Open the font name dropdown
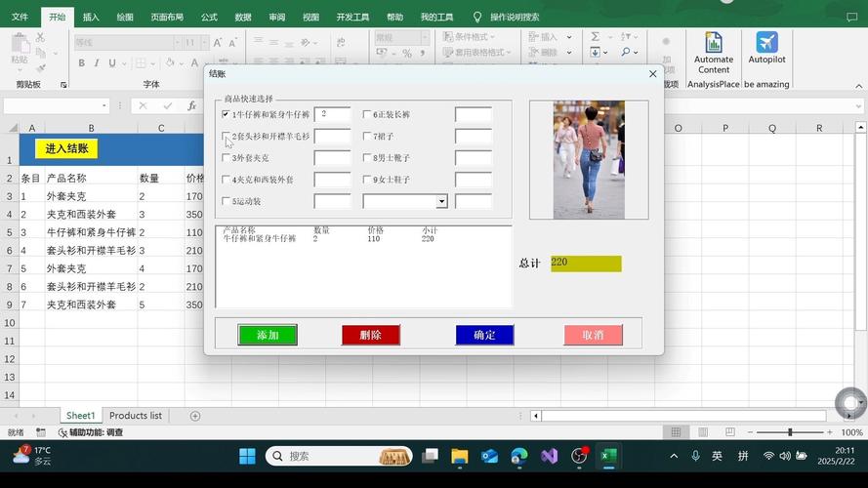This screenshot has height=488, width=868. click(177, 42)
